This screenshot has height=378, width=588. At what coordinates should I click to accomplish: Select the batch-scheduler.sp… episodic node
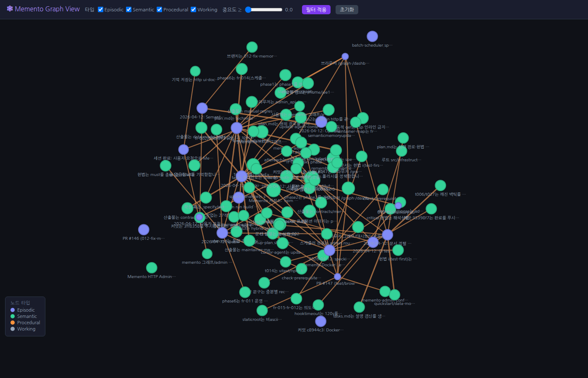point(372,37)
